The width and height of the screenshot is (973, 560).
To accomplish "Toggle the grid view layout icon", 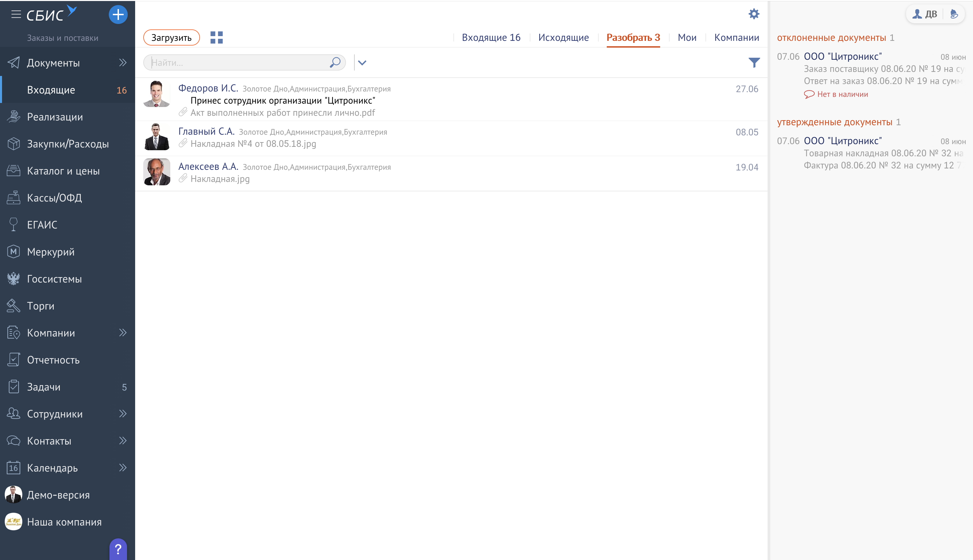I will click(216, 37).
